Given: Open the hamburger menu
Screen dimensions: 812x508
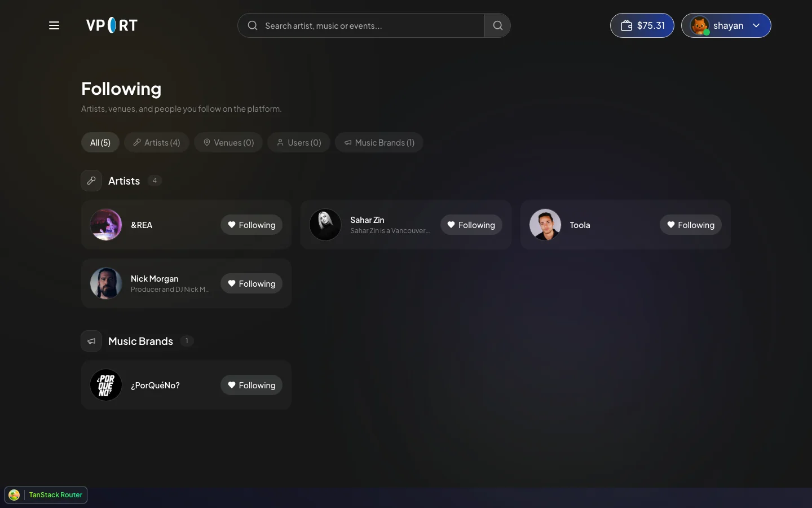Looking at the screenshot, I should (x=54, y=25).
